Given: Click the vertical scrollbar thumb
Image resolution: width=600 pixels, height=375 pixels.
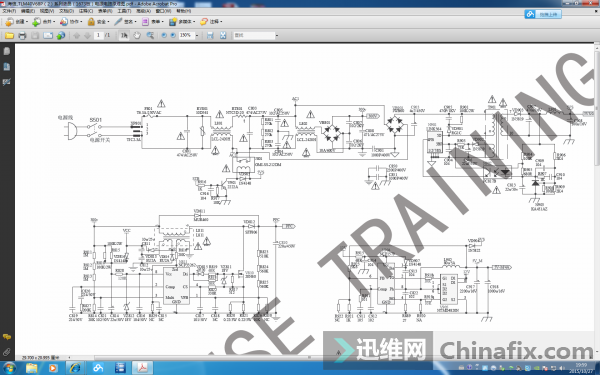Looking at the screenshot, I should click(597, 107).
